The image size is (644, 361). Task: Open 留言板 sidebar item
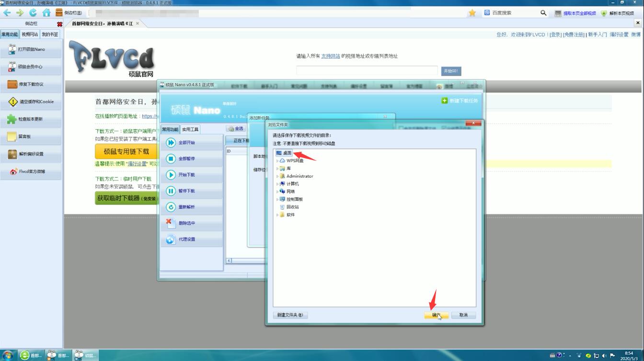[x=31, y=136]
